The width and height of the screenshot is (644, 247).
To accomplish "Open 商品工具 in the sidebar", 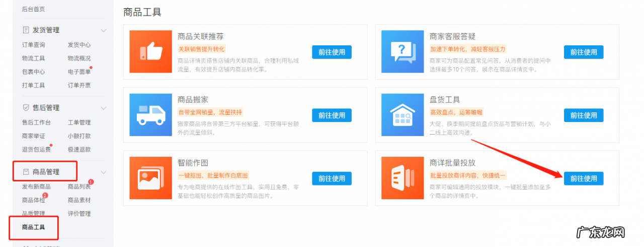I will coord(34,227).
